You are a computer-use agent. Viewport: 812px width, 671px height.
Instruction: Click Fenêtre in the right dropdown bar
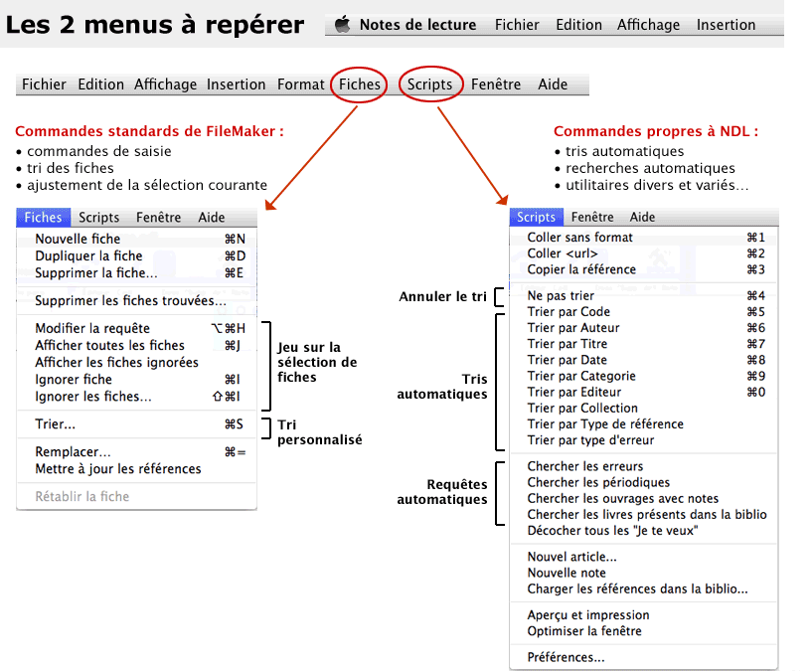click(592, 217)
